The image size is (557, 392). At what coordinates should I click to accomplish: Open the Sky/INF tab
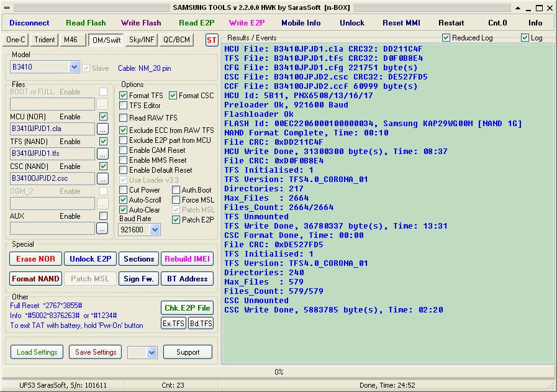142,40
